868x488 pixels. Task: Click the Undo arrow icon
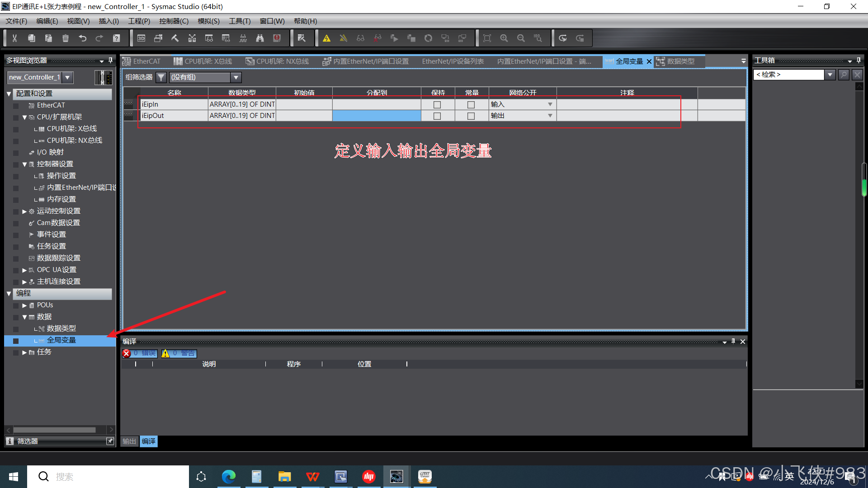click(x=82, y=38)
